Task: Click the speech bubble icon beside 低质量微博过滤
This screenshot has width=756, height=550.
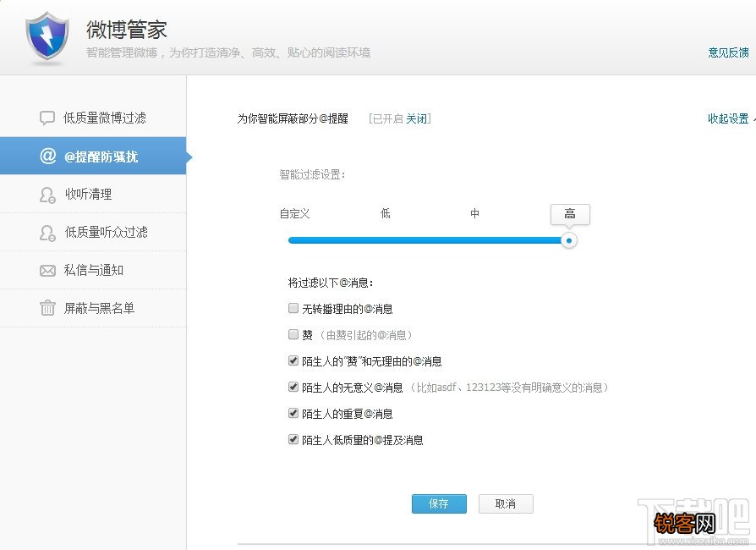Action: click(x=47, y=118)
